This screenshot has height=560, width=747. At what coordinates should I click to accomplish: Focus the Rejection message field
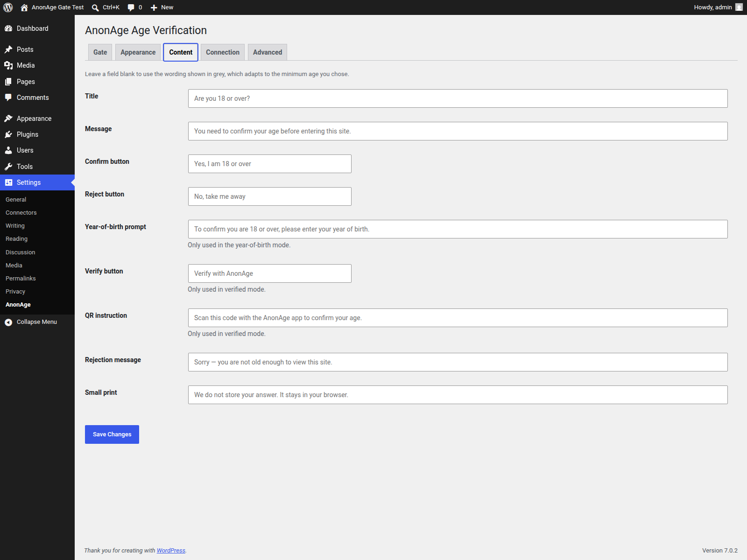(458, 362)
